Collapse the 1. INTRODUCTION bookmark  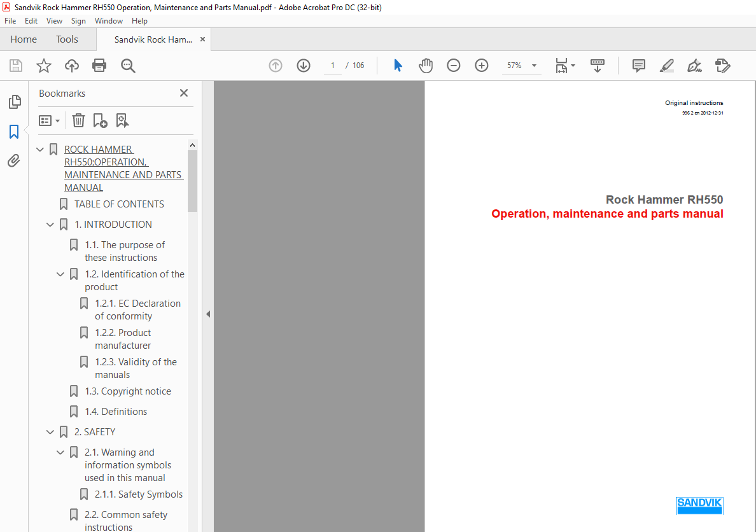tap(50, 225)
